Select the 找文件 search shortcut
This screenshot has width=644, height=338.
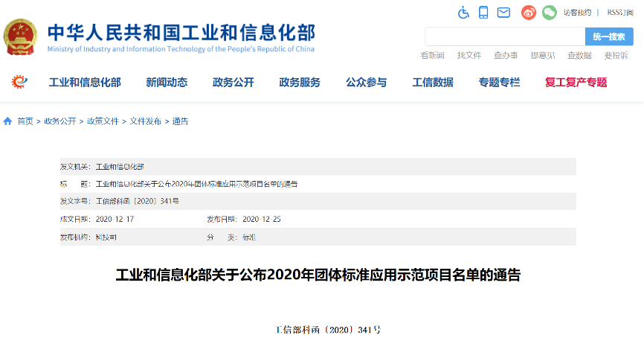(469, 56)
